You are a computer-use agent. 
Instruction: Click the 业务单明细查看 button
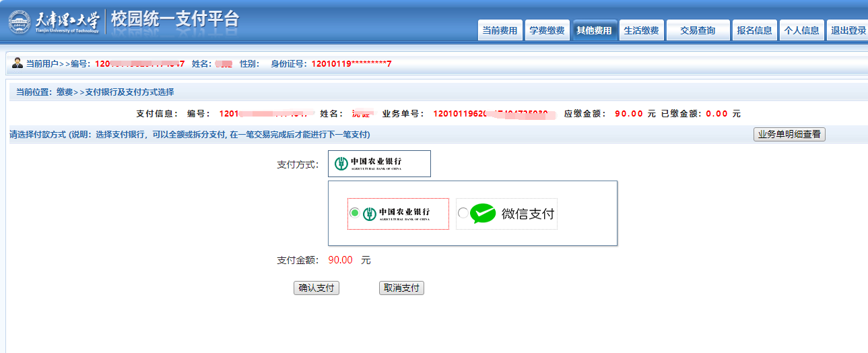(x=789, y=134)
